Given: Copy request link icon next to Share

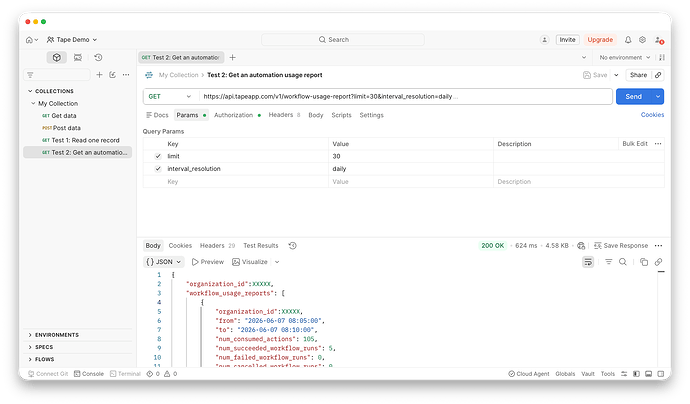Looking at the screenshot, I should (x=658, y=75).
